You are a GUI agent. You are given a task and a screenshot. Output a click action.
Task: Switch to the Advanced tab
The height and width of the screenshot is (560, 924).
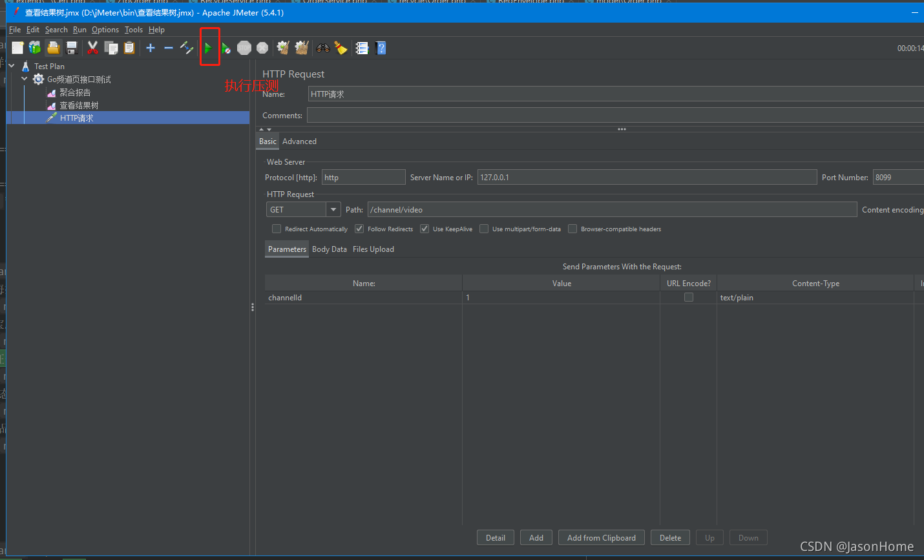click(x=299, y=141)
